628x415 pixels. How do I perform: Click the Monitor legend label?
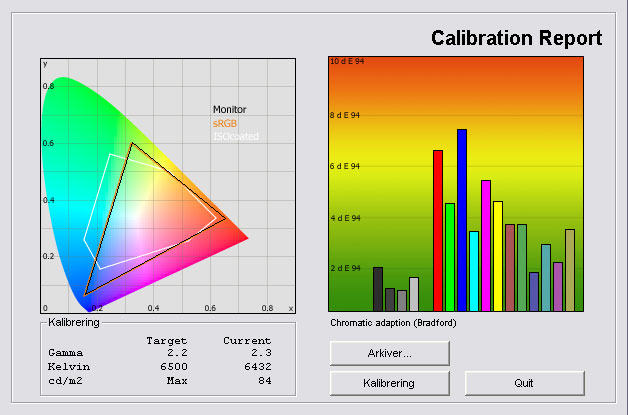point(229,109)
